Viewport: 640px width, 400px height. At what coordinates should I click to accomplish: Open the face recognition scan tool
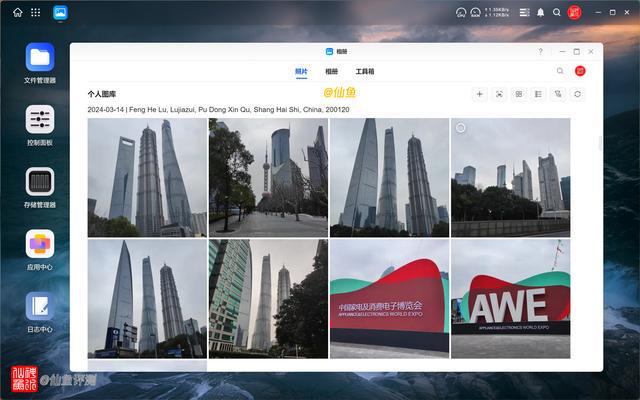(499, 94)
